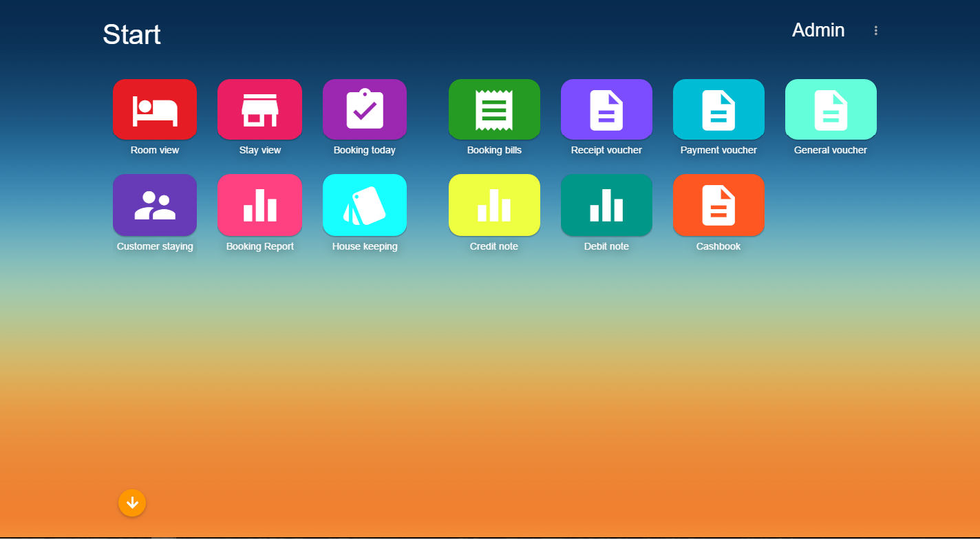The width and height of the screenshot is (980, 540).
Task: Open the teal Debit note tile
Action: point(606,205)
